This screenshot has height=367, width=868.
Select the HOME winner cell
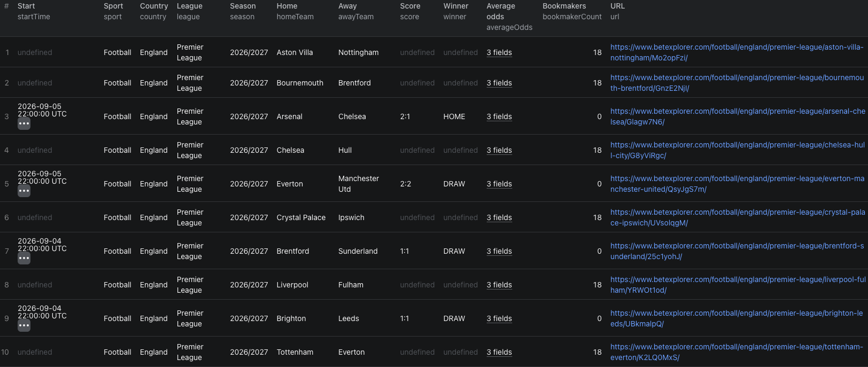[x=454, y=116]
